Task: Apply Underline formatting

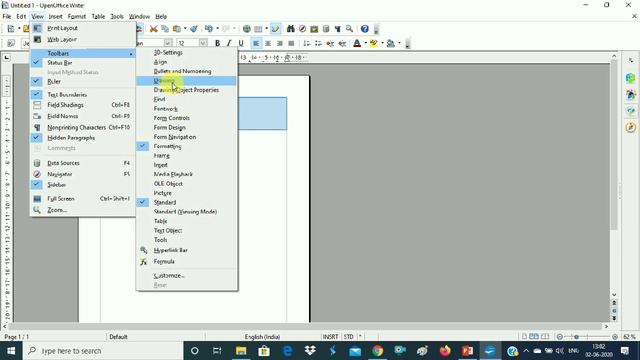Action: [x=241, y=43]
